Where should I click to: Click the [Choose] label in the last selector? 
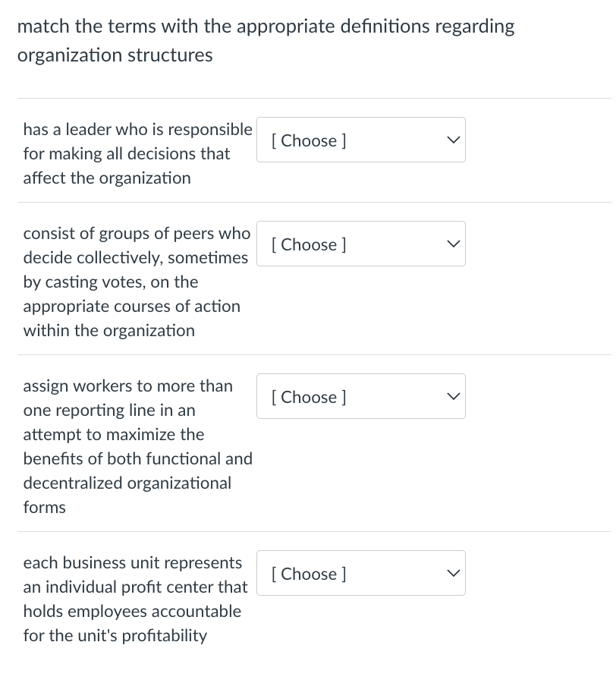307,574
